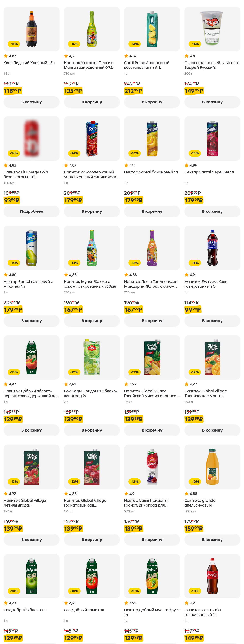Open the Нектар Santal банановый 1л title link
The image size is (244, 644).
click(151, 172)
